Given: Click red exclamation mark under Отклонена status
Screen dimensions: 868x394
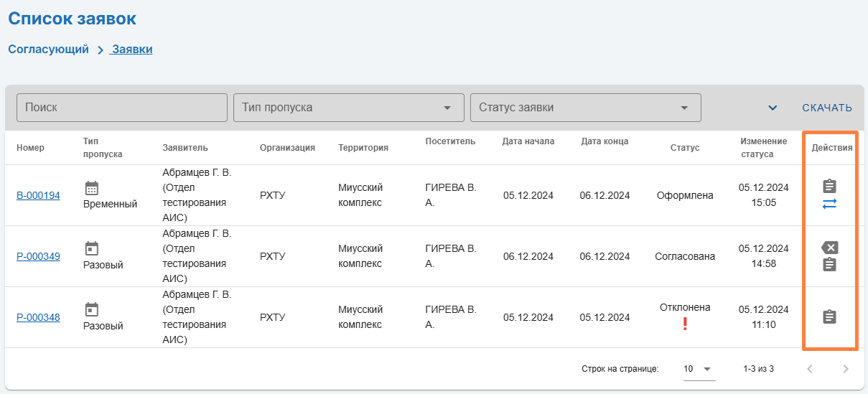Looking at the screenshot, I should [685, 324].
